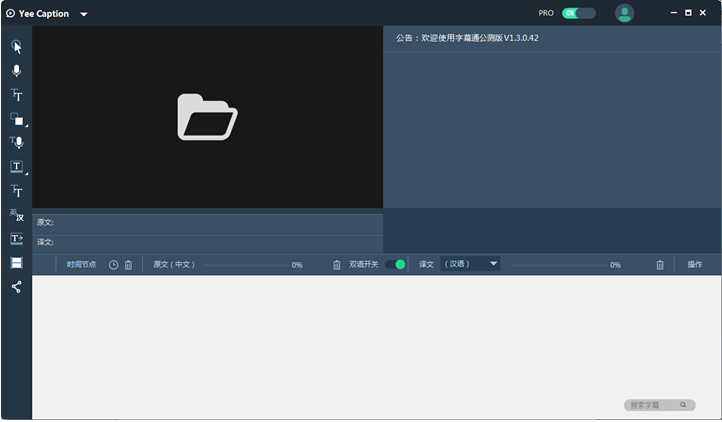Open the Yee Caption dropdown arrow
This screenshot has width=722, height=422.
[x=84, y=14]
